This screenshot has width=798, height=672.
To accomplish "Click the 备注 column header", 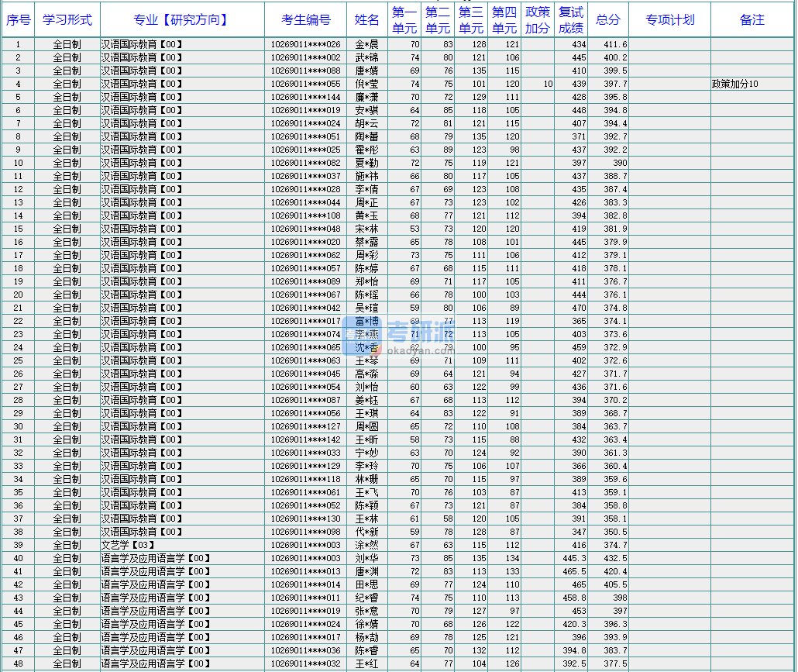I will coord(752,20).
